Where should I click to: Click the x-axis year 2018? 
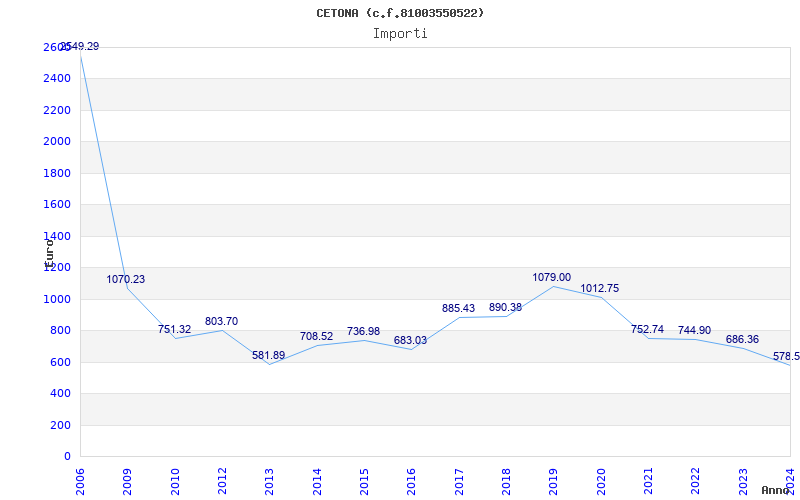pyautogui.click(x=506, y=481)
